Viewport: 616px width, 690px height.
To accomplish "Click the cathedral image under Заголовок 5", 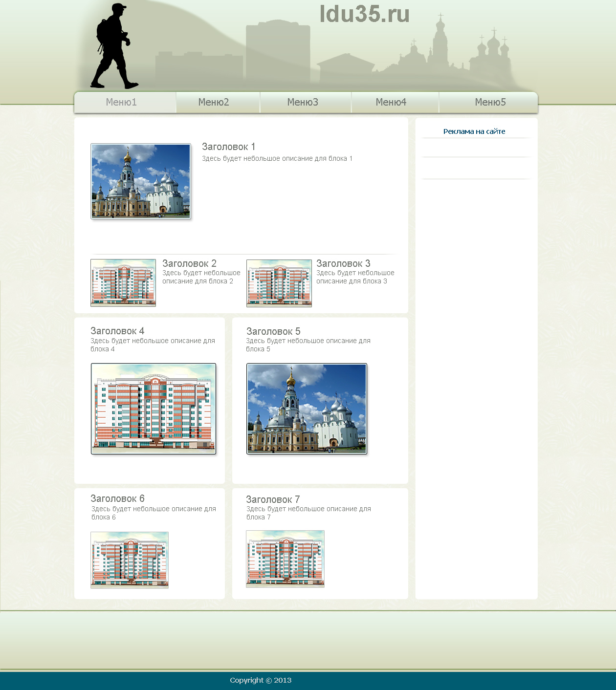I will pos(307,409).
